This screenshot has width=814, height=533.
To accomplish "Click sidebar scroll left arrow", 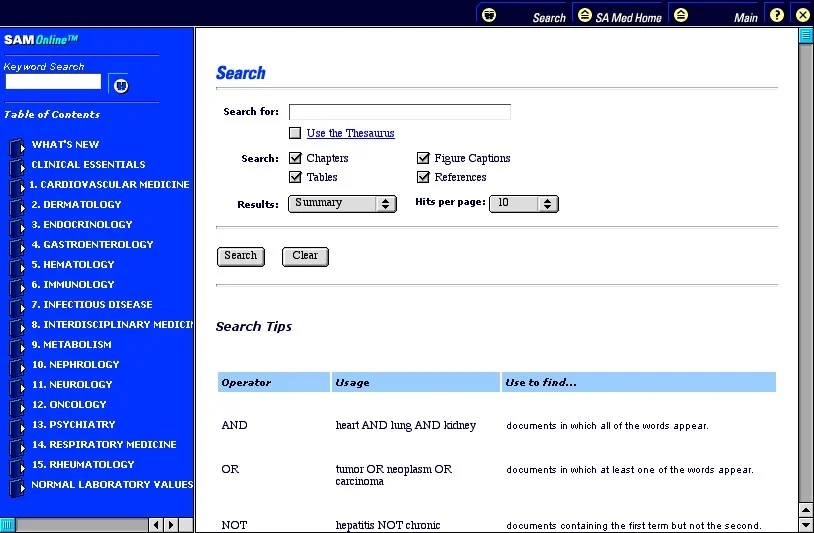I will (x=156, y=525).
